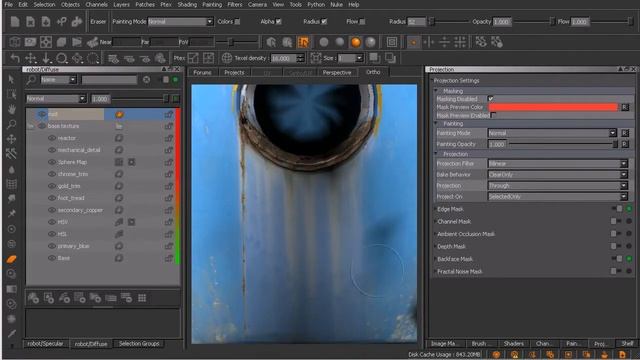The image size is (640, 360).
Task: Toggle the Edge Mask enable switch
Action: tap(617, 209)
